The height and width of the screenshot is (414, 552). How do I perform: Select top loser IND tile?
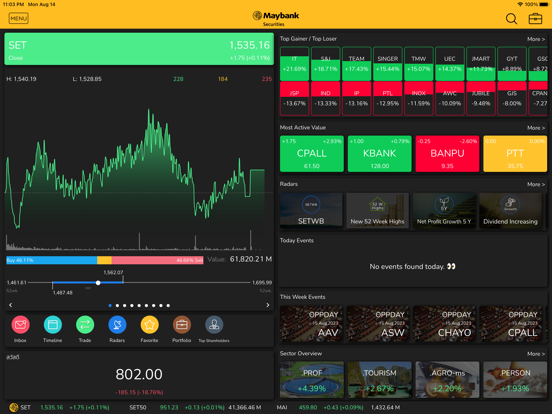coord(326,98)
